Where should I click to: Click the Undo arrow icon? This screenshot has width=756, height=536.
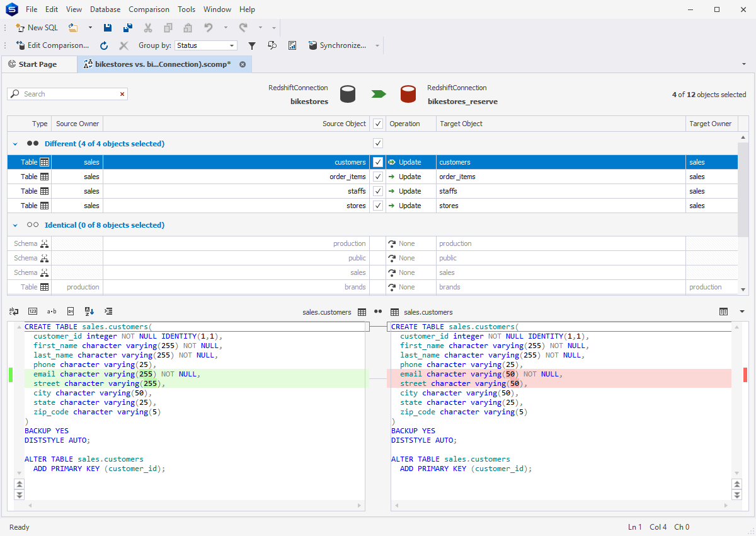coord(209,28)
